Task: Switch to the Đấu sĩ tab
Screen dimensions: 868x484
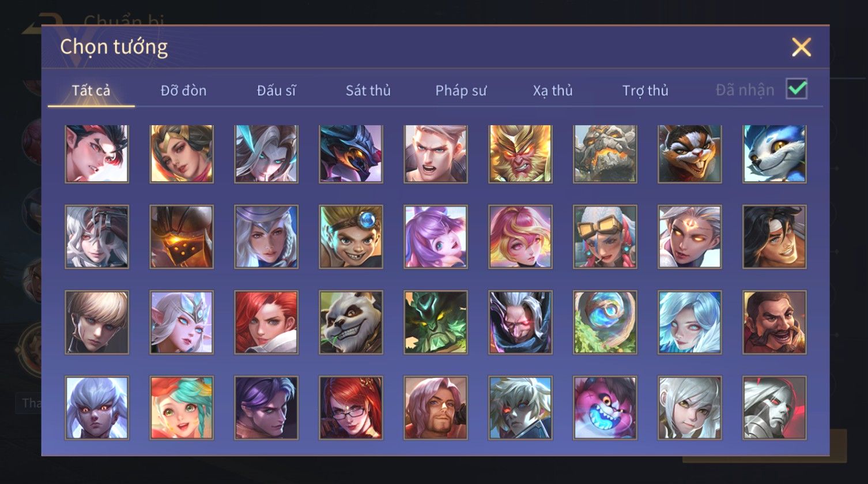Action: (x=276, y=91)
